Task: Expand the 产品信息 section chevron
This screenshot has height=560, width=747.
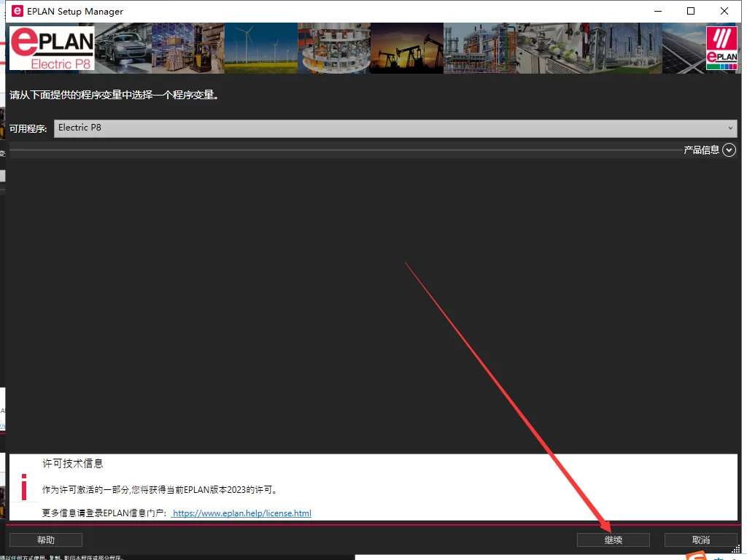Action: (729, 150)
